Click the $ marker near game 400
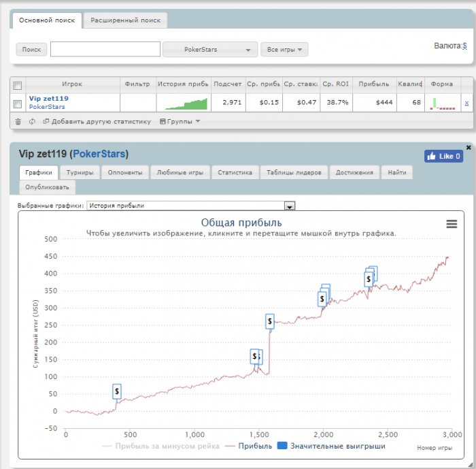The width and height of the screenshot is (476, 469). click(117, 391)
